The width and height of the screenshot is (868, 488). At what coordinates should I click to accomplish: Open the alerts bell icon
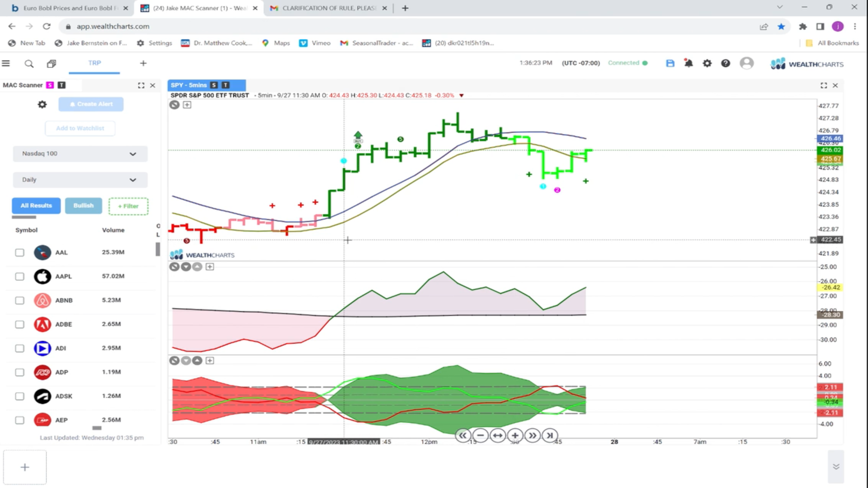(689, 63)
